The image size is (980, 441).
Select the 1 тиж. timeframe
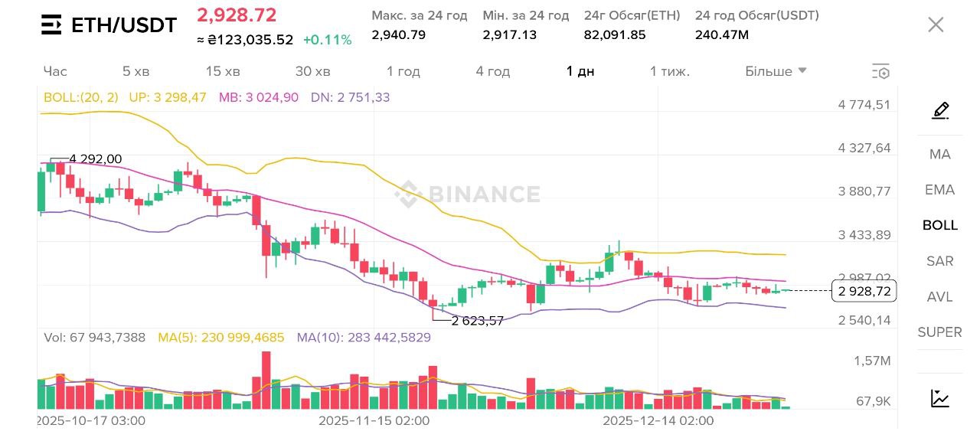click(x=670, y=71)
